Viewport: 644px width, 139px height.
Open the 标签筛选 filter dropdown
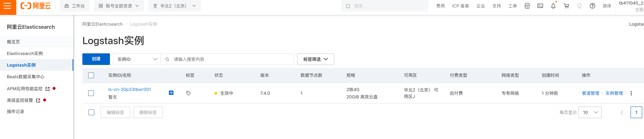pos(315,59)
